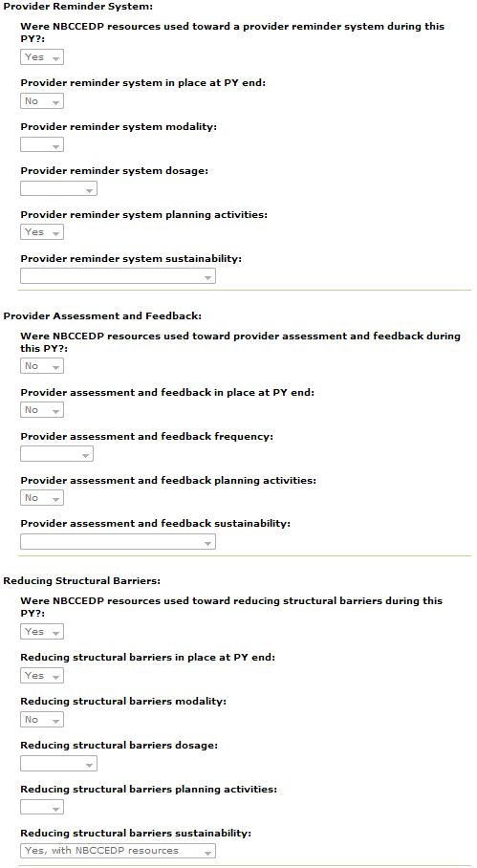Screen dimensions: 477x868
Task: Expand 'Yes, with NBCCEDP resources' sustainability dropdown
Action: point(118,851)
